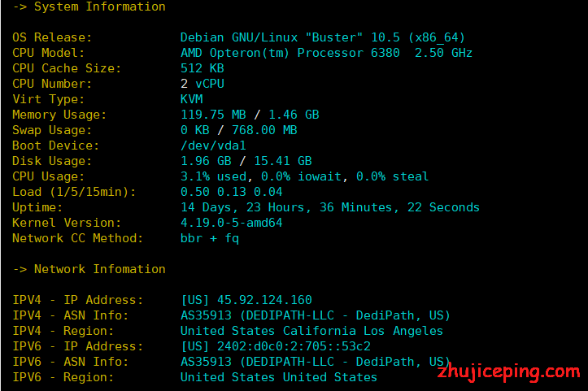Click the /dev/vda1 boot device path

click(x=213, y=146)
